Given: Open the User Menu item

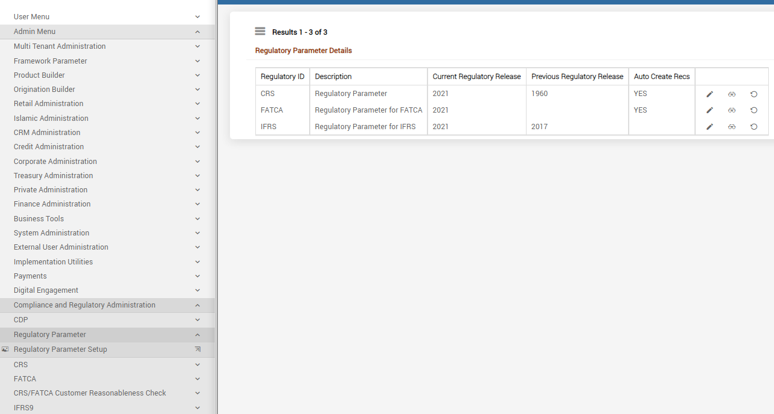Looking at the screenshot, I should pos(107,17).
